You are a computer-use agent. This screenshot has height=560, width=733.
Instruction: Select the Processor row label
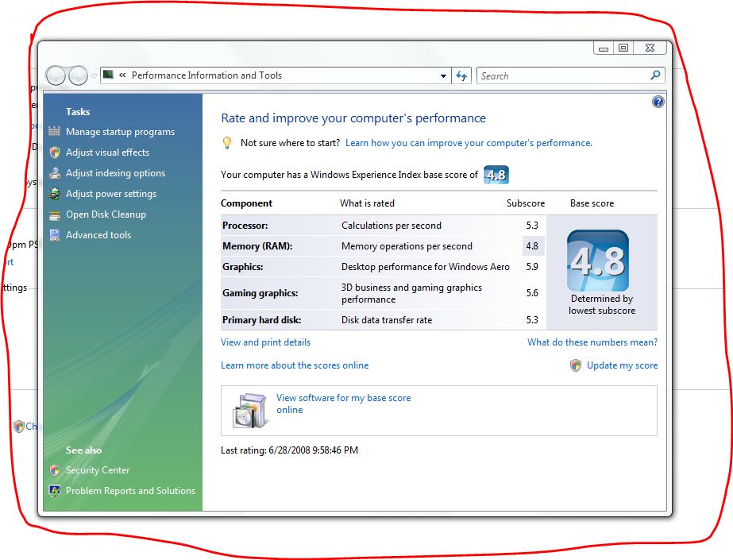click(245, 226)
